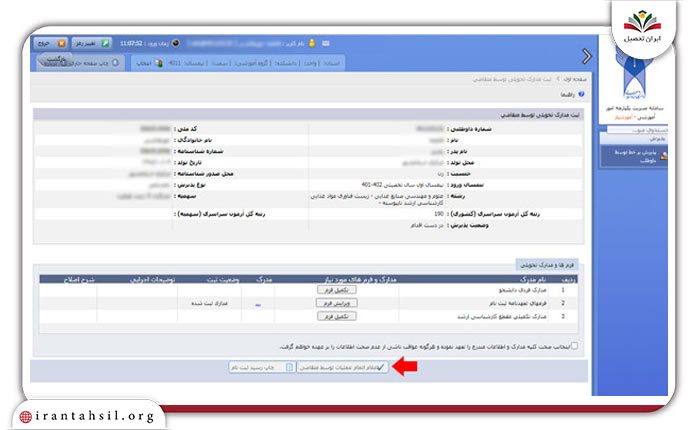700x430 pixels.
Task: Click the انتخاب (select) icon
Action: coord(158,63)
